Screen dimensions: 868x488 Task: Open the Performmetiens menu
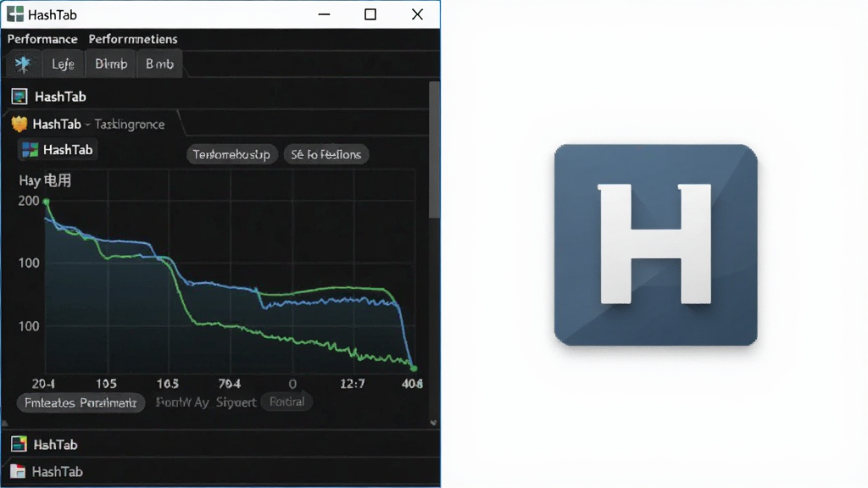tap(133, 39)
